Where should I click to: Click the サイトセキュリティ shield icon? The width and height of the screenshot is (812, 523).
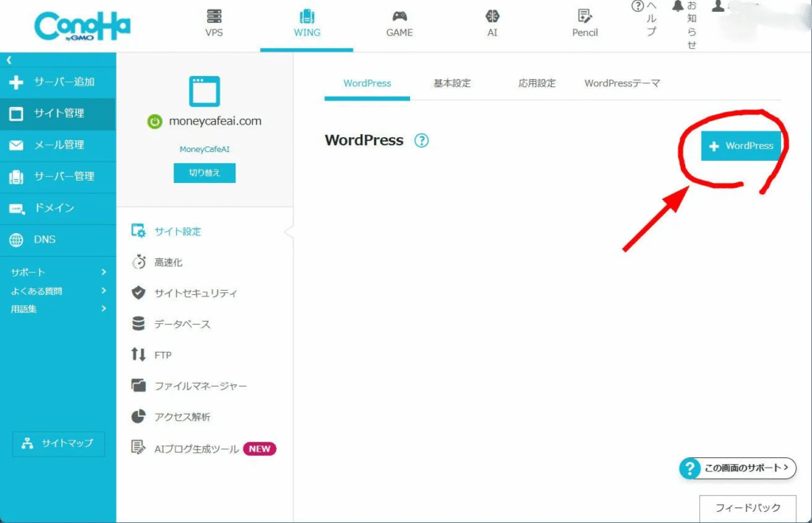coord(138,292)
